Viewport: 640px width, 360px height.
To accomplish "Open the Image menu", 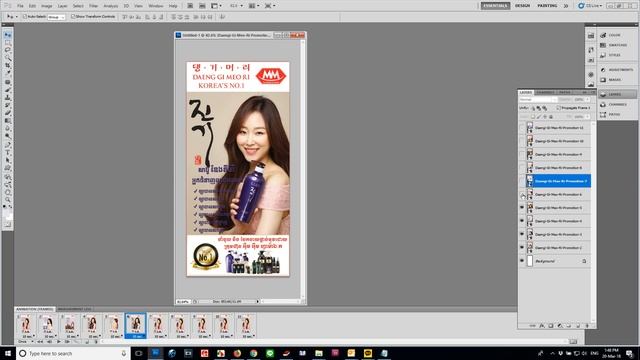I will tap(47, 6).
